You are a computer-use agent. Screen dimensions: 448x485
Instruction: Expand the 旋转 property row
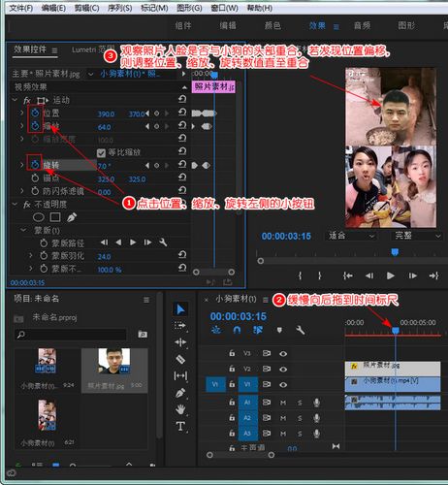point(22,165)
